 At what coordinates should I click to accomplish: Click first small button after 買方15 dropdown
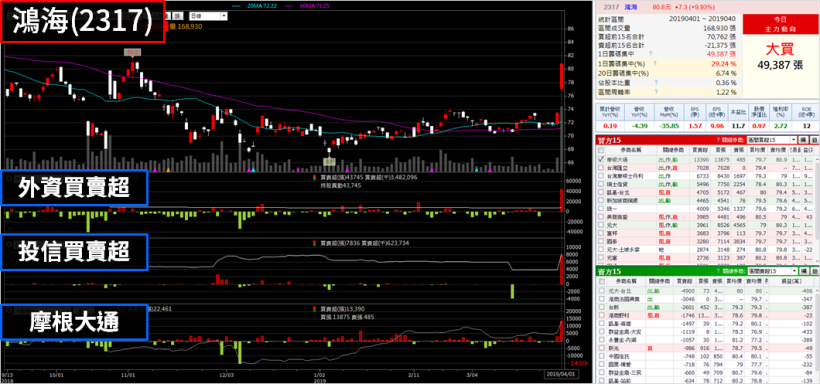(804, 140)
